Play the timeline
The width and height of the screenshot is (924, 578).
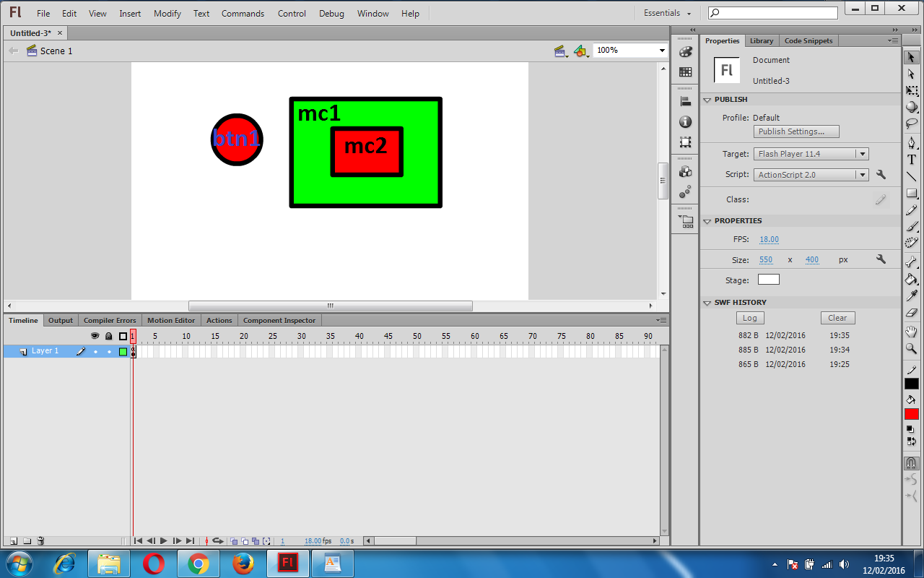point(163,540)
